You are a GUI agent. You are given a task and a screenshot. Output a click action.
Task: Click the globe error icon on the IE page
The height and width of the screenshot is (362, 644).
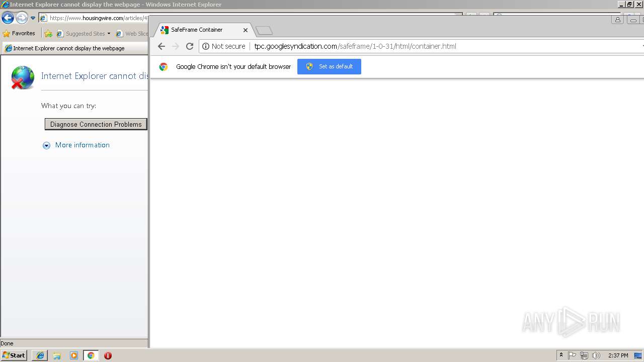tap(23, 77)
